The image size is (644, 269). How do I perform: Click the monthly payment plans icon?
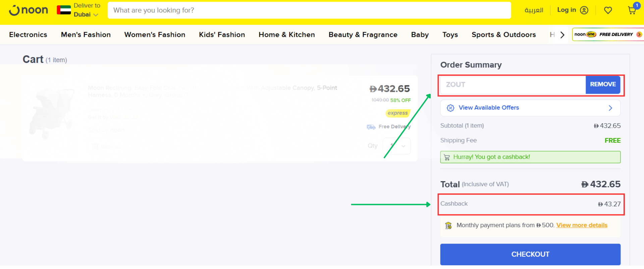pos(448,225)
